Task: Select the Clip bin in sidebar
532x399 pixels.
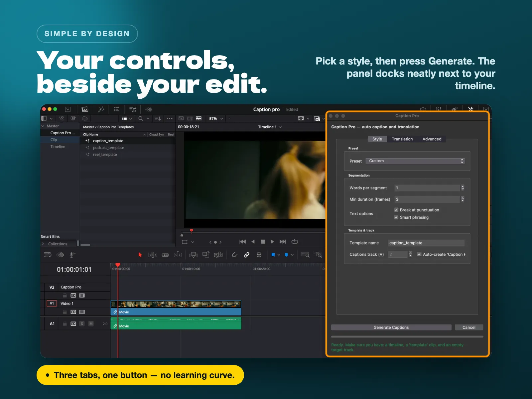Action: click(60, 140)
